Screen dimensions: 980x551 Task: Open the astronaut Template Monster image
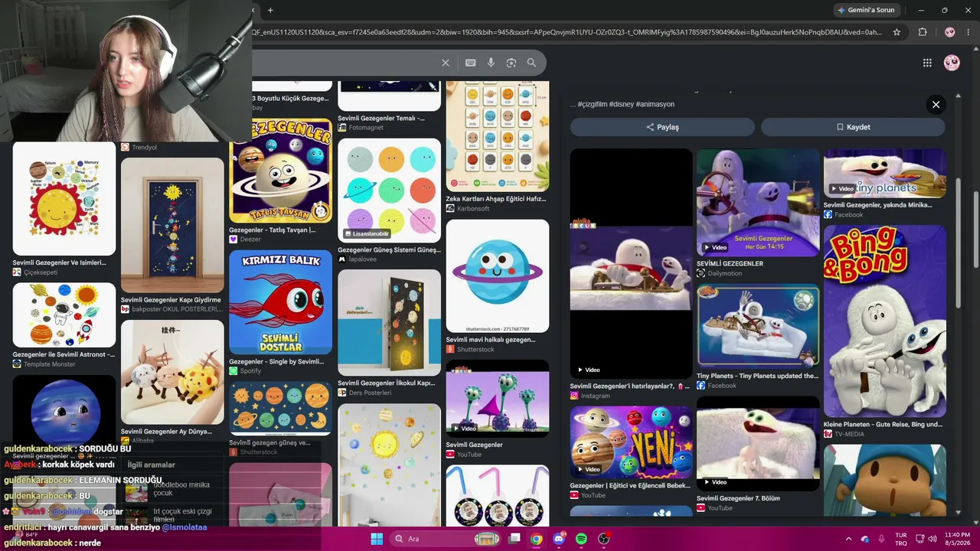64,315
